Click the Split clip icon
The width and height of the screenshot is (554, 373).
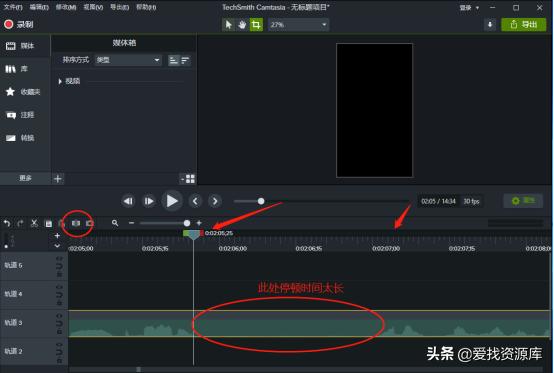pos(76,223)
